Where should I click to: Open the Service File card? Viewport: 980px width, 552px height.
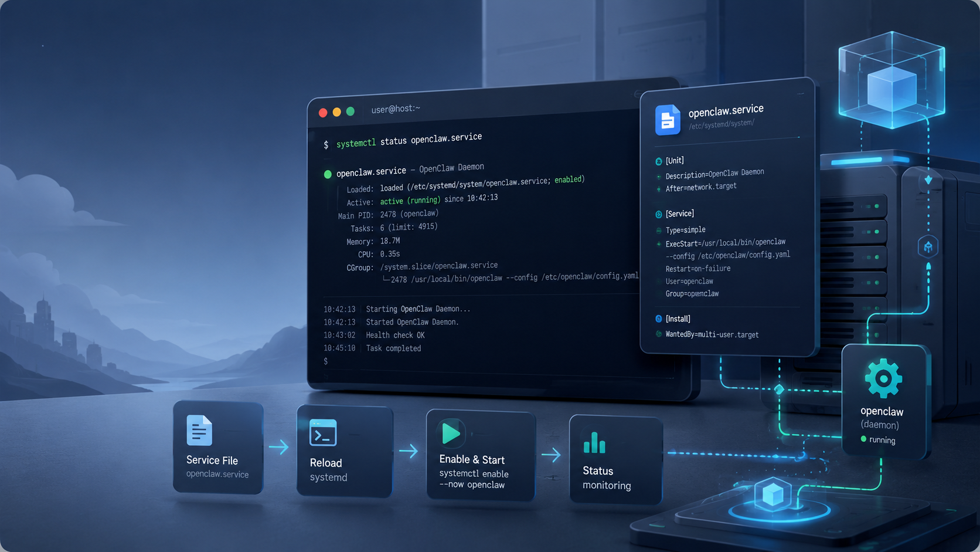tap(218, 447)
